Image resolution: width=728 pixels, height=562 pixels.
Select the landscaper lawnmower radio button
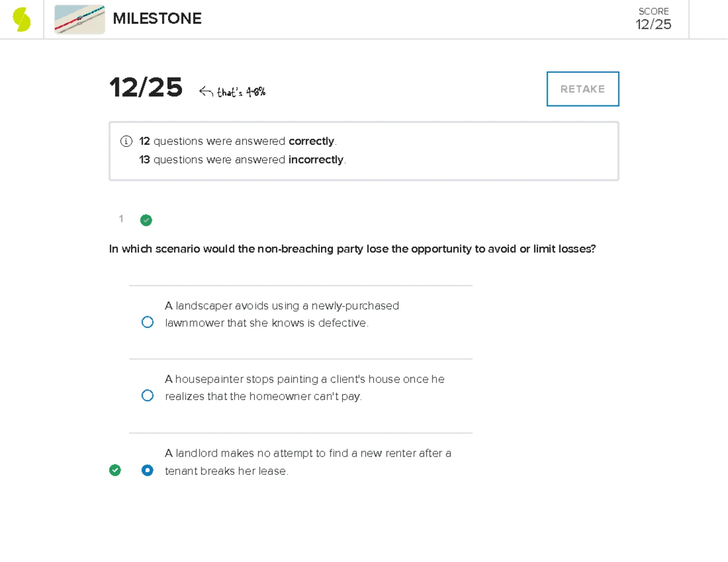coord(147,322)
